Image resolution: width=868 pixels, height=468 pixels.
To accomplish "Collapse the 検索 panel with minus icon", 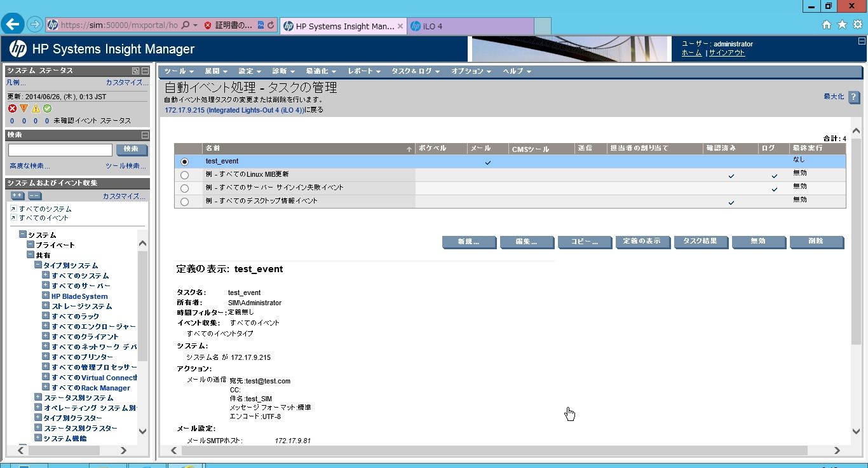I will (145, 135).
